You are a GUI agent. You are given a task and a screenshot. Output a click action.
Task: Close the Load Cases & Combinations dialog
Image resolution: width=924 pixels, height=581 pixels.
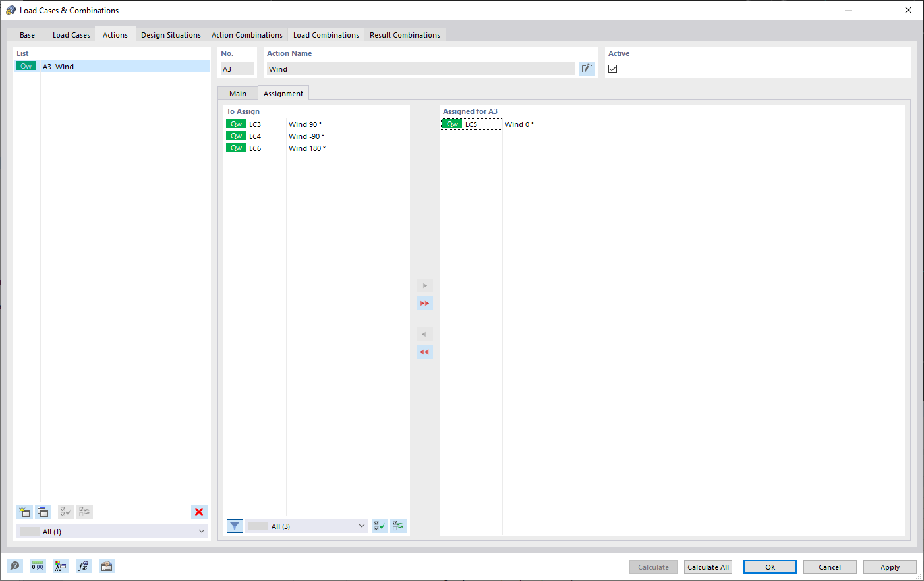tap(908, 10)
